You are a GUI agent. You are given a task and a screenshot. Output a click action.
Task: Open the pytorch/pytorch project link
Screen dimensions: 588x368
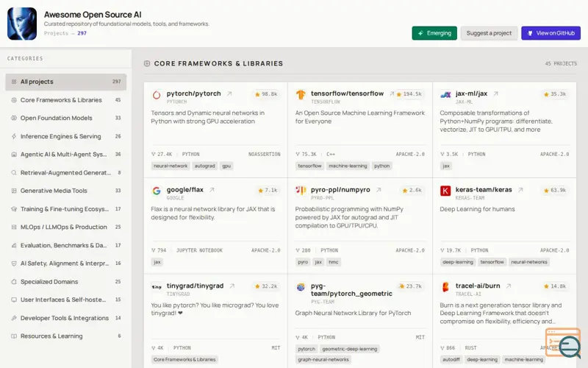[x=193, y=93]
